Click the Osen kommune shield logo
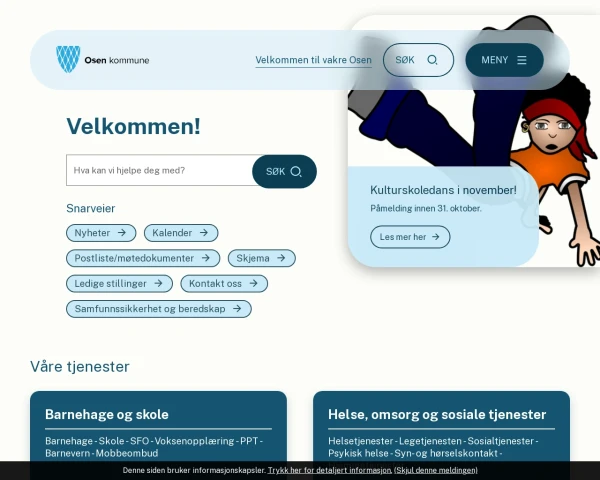The image size is (600, 480). pyautogui.click(x=68, y=59)
